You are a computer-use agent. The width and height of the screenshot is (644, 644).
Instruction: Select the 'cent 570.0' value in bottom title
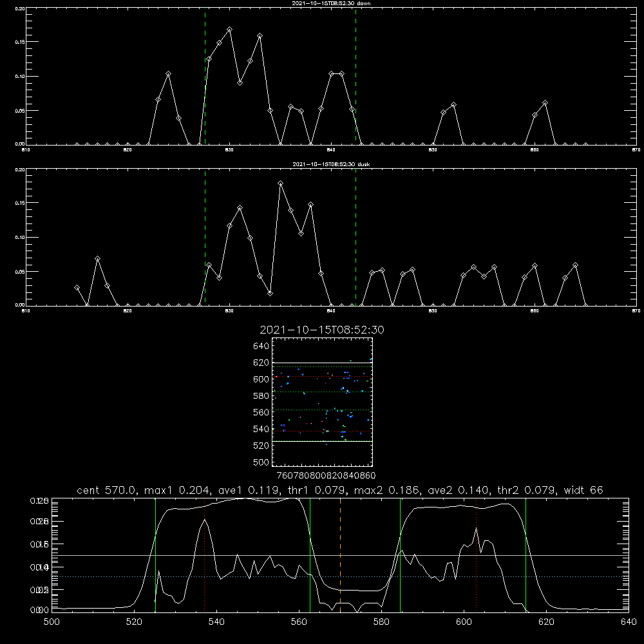106,490
